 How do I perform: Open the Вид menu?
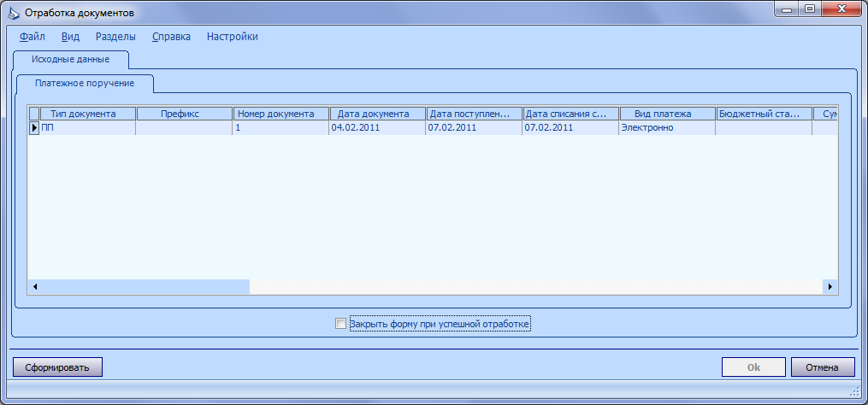70,37
